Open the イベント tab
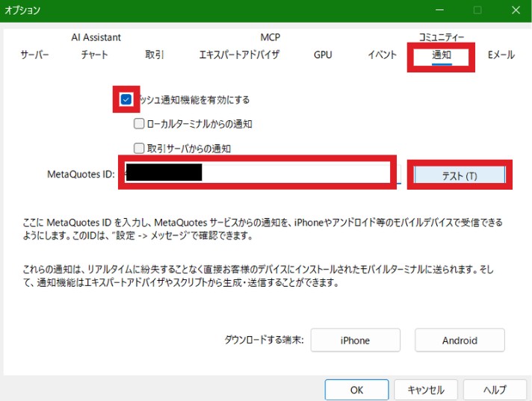The width and height of the screenshot is (532, 401). click(x=383, y=55)
